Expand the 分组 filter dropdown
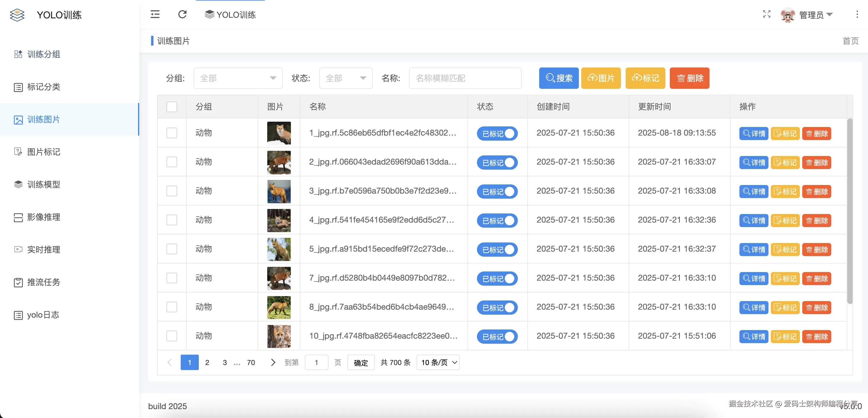The image size is (868, 418). pos(238,78)
